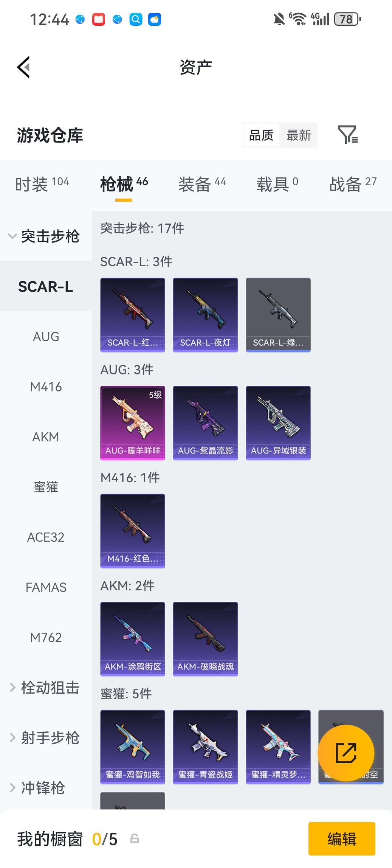
Task: Tap the lock icon beside 我的橱窗
Action: pos(135,839)
